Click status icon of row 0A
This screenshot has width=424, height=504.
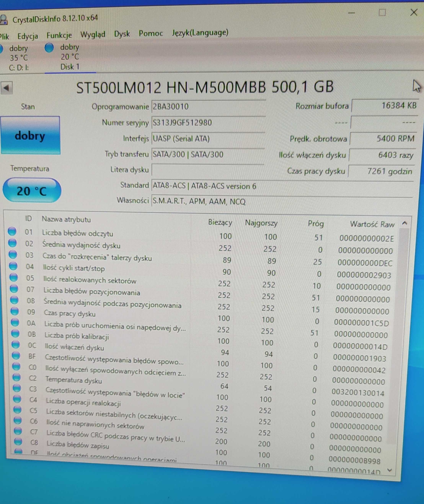click(x=15, y=322)
